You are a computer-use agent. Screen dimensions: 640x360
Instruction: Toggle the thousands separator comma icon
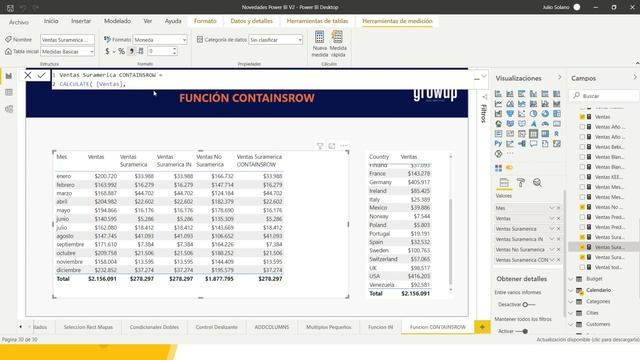tap(131, 51)
